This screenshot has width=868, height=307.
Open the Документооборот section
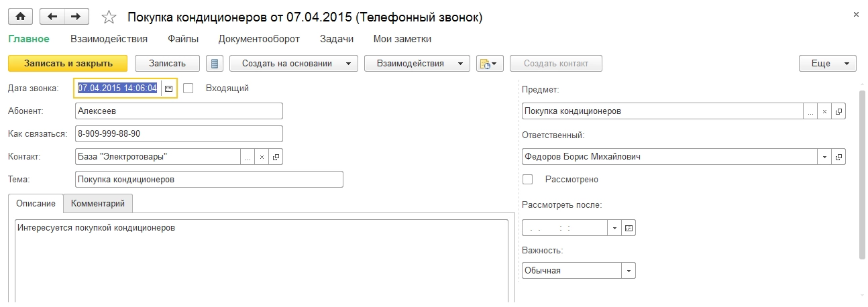259,39
